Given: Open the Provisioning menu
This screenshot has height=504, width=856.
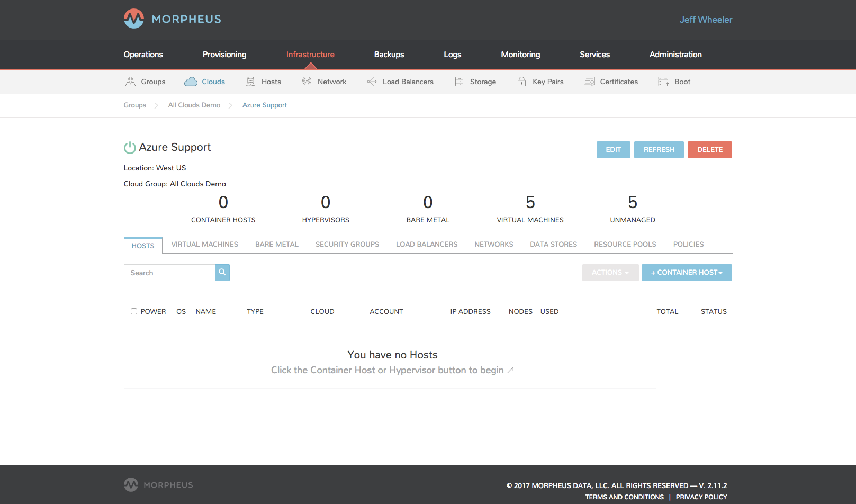Looking at the screenshot, I should point(224,55).
